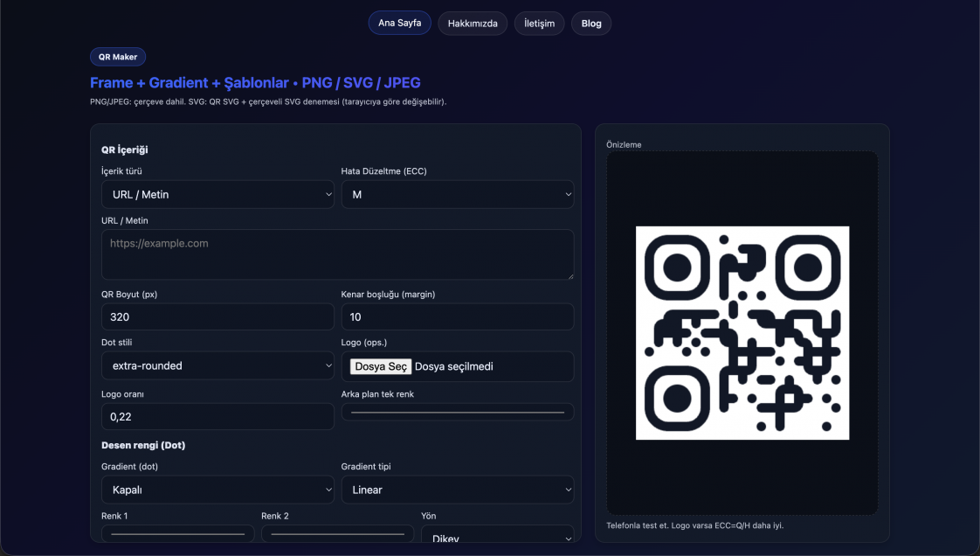Click the QR Boyut (px) field
Screen dimensions: 980x556
[x=217, y=317]
